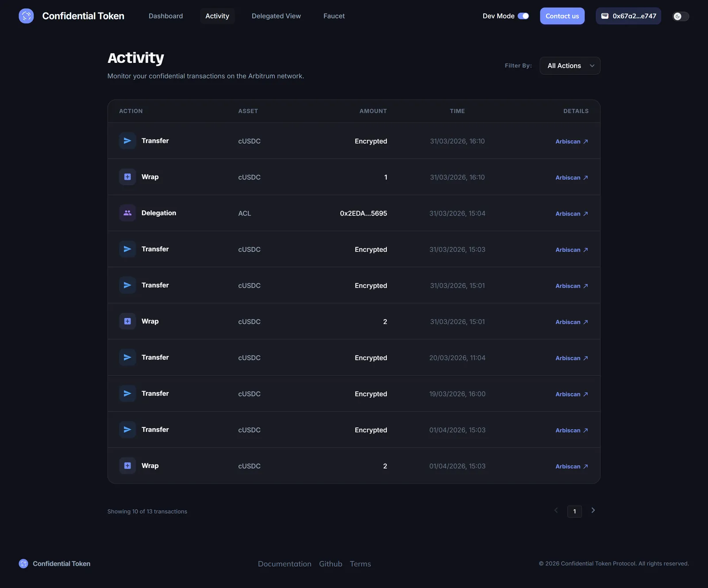This screenshot has height=588, width=708.
Task: Open Arbiscan link for 01/04/2026 Wrap row
Action: click(572, 466)
